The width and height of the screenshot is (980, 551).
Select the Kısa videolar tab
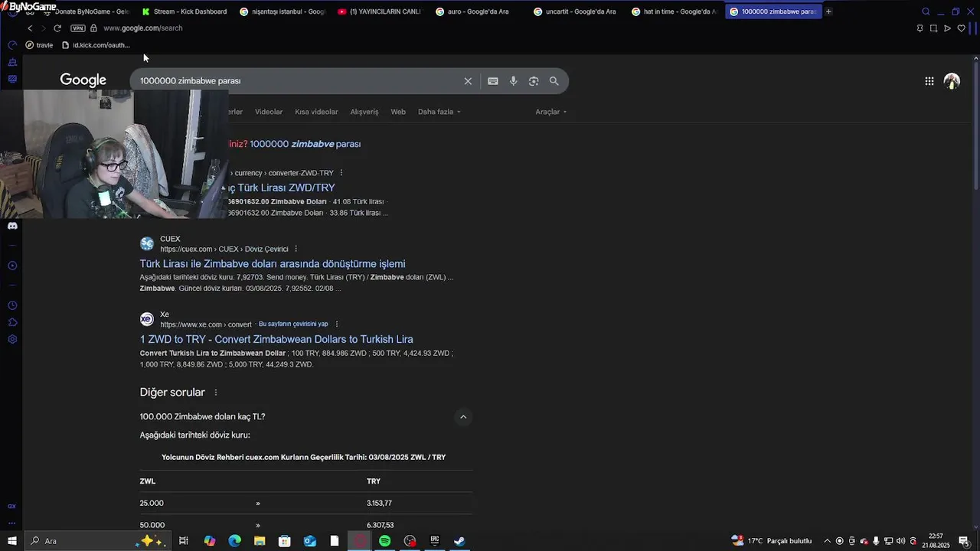[x=316, y=112]
